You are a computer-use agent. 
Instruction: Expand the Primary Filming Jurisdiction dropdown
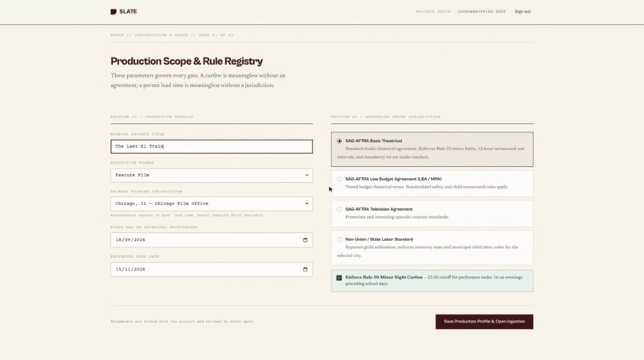click(x=212, y=204)
